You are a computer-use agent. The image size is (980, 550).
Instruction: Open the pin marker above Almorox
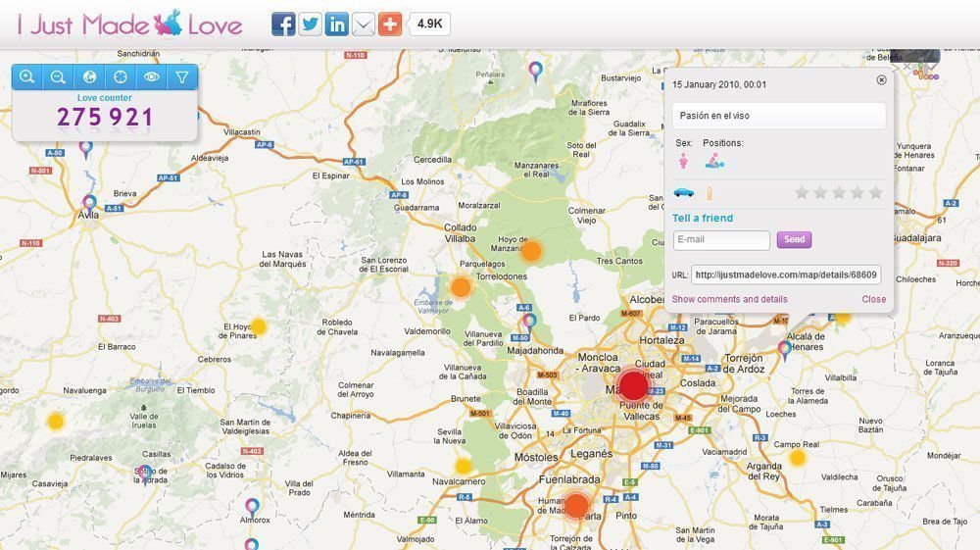[x=252, y=508]
